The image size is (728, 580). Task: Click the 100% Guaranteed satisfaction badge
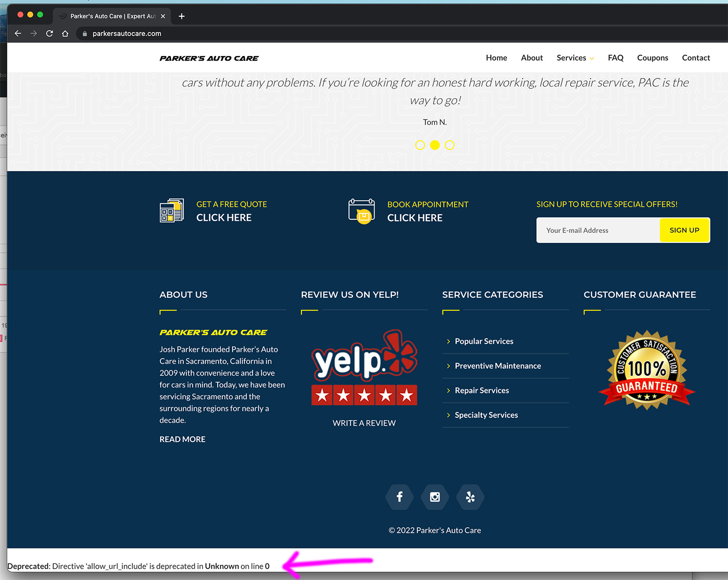[x=647, y=370]
